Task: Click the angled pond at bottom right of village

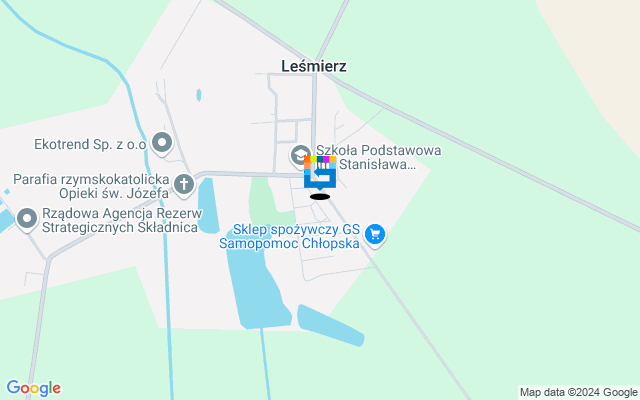Action: (331, 325)
